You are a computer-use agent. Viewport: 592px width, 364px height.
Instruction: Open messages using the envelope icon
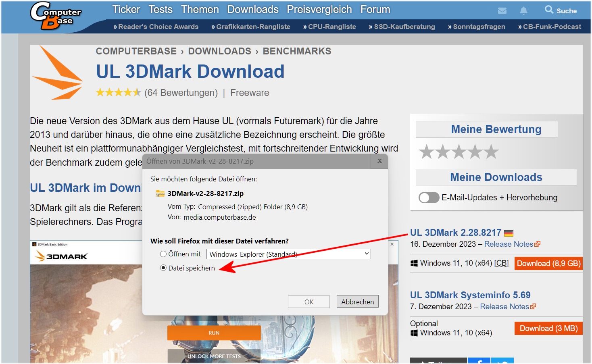502,11
